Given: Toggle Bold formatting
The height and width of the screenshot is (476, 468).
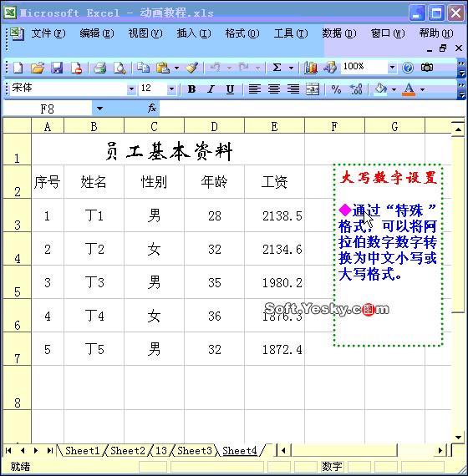Looking at the screenshot, I should pos(191,89).
